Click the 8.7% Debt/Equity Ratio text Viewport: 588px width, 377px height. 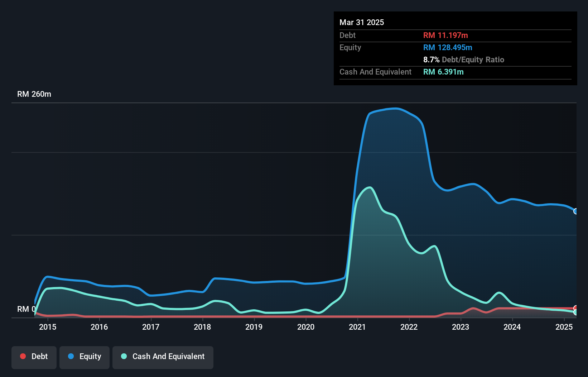click(464, 59)
